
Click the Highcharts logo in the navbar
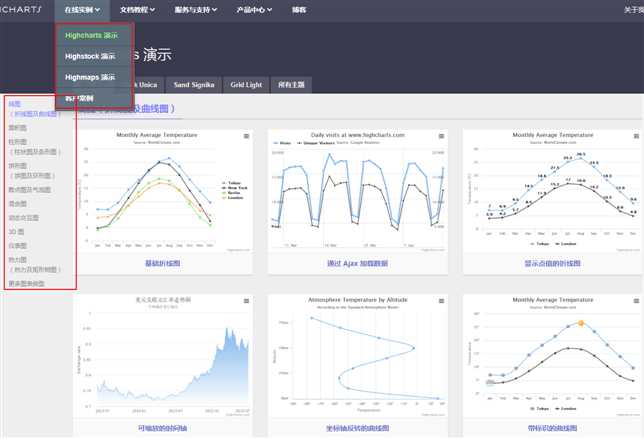pos(21,9)
